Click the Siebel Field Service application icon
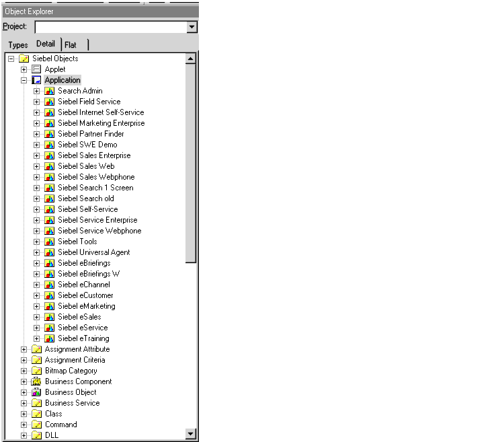This screenshot has width=504, height=442. (x=49, y=102)
